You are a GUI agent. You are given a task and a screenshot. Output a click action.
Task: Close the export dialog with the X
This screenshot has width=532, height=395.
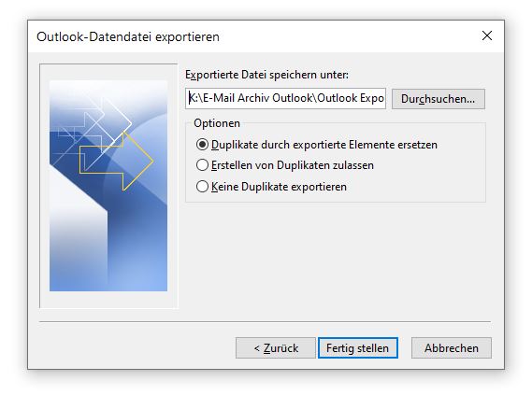pyautogui.click(x=487, y=35)
